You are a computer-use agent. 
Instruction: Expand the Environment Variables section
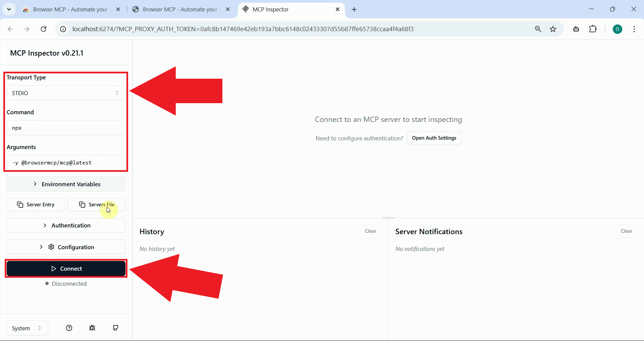66,184
